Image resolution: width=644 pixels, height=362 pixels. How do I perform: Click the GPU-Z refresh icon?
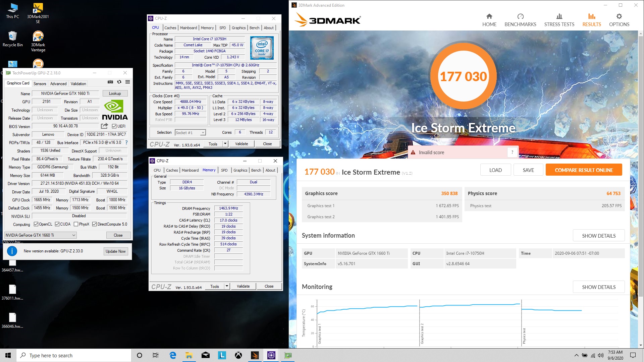(x=119, y=82)
